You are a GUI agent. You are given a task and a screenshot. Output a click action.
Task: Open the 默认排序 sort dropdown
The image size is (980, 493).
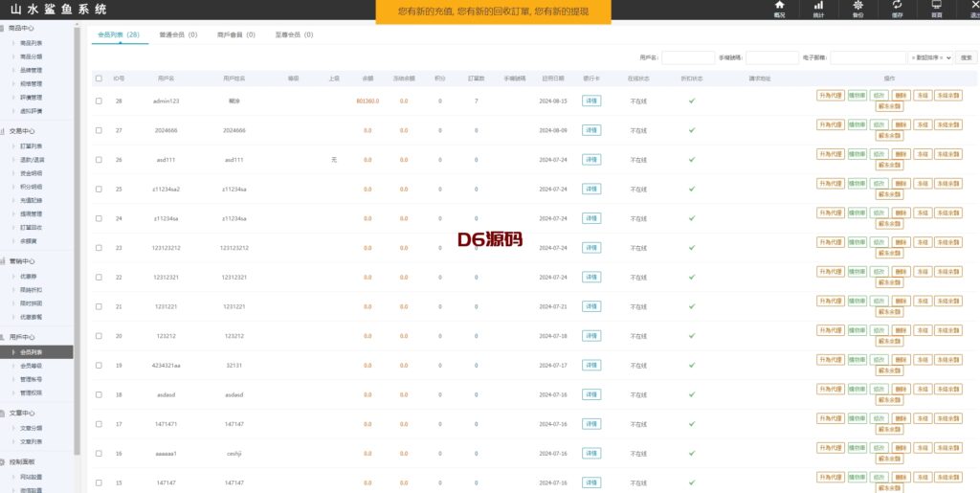point(930,57)
